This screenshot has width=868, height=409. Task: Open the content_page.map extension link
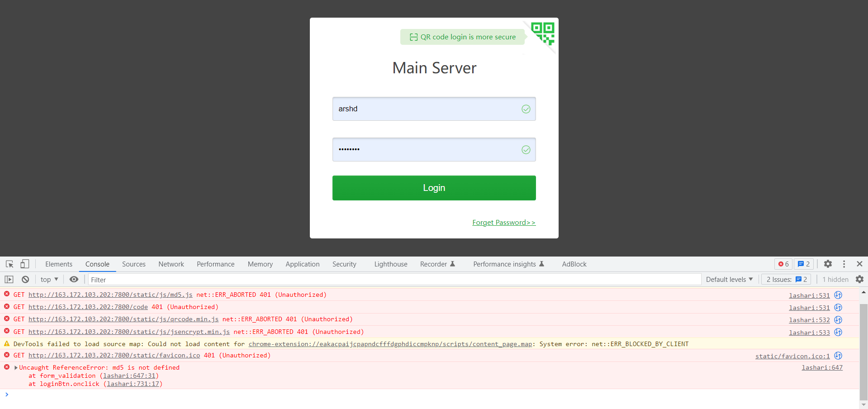390,344
